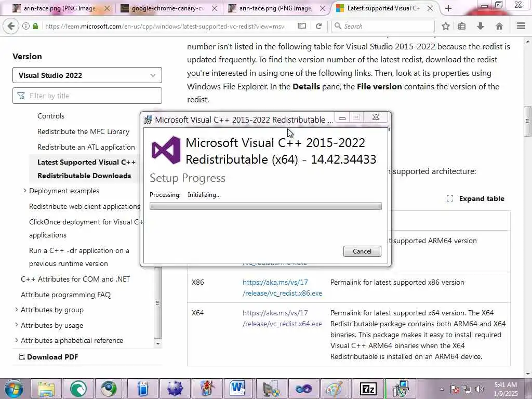Click sidebar scrollbar down arrow
This screenshot has width=532, height=399.
click(157, 343)
